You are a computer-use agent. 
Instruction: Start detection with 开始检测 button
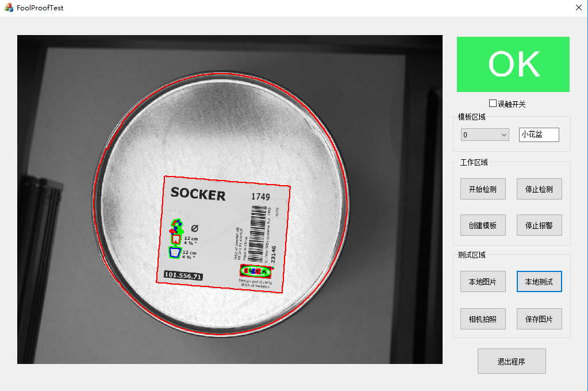483,189
